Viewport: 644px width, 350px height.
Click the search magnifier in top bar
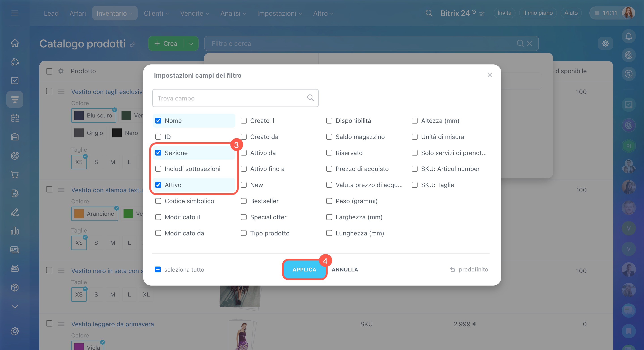pyautogui.click(x=429, y=13)
